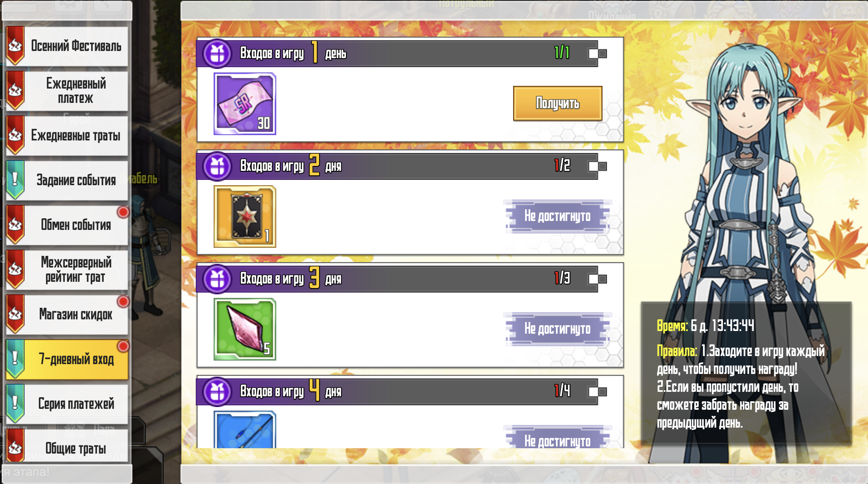Viewport: 868px width, 484px height.
Task: Click the SR ticket reward icon
Action: 245,104
